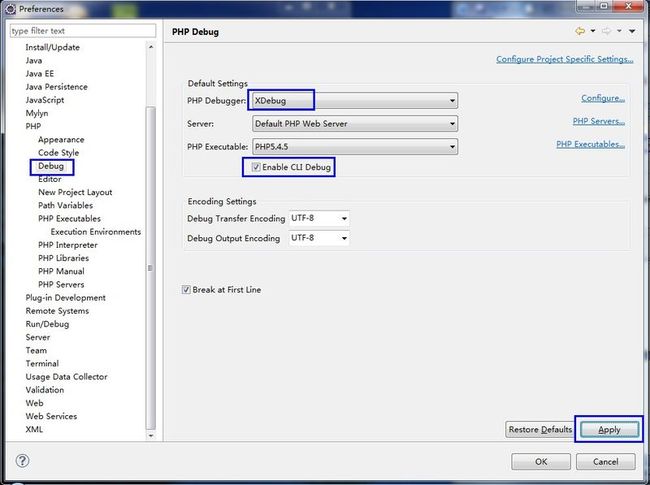This screenshot has height=485, width=650.
Task: Click the back navigation arrow icon
Action: pos(580,31)
